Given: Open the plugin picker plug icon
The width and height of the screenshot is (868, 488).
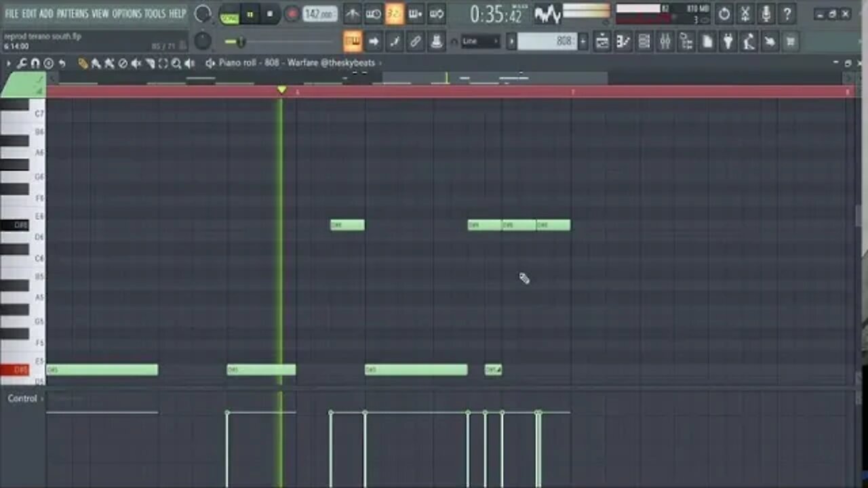Looking at the screenshot, I should coord(728,41).
